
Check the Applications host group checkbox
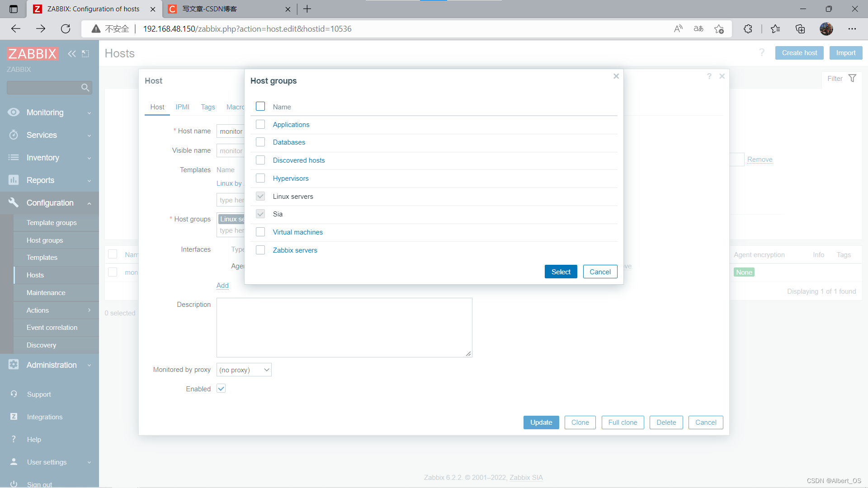coord(260,124)
